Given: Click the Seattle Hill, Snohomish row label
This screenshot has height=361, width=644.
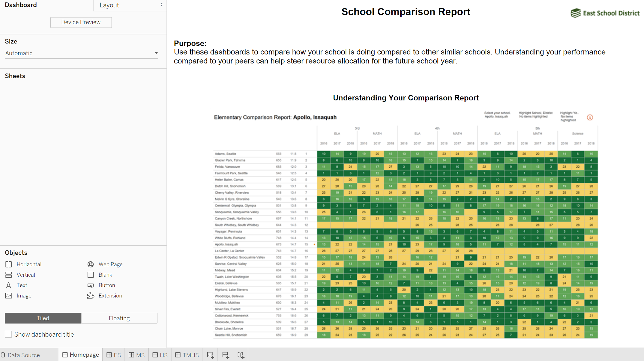Looking at the screenshot, I should click(x=231, y=335).
